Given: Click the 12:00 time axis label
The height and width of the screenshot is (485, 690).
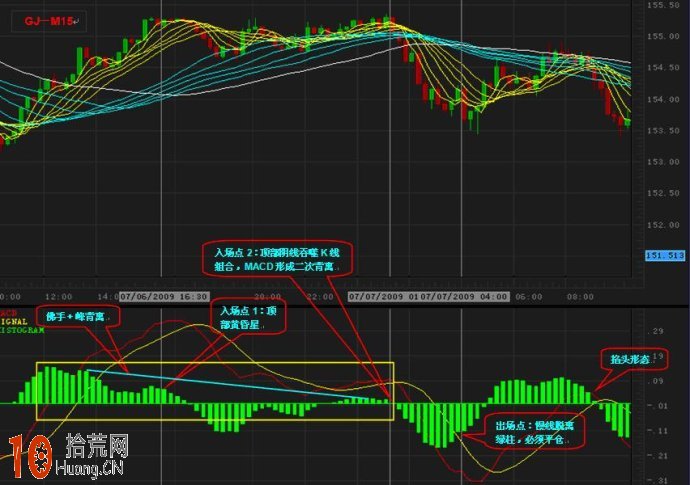Looking at the screenshot, I should click(59, 297).
